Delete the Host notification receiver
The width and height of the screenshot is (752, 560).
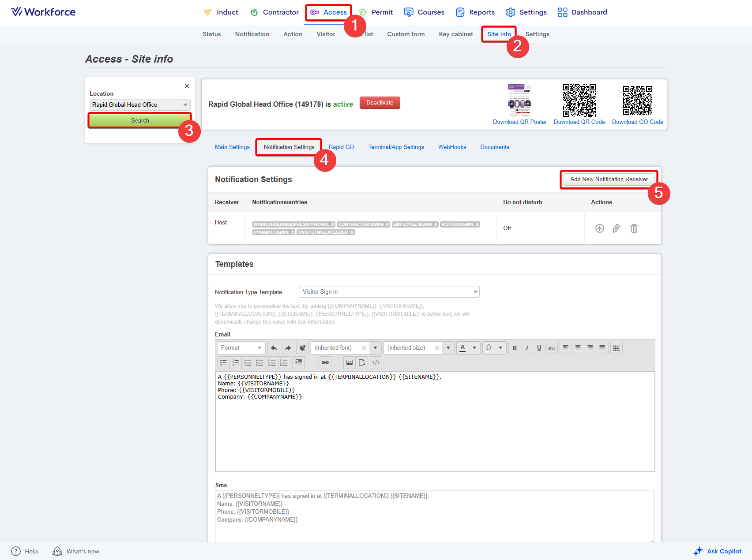pos(634,228)
